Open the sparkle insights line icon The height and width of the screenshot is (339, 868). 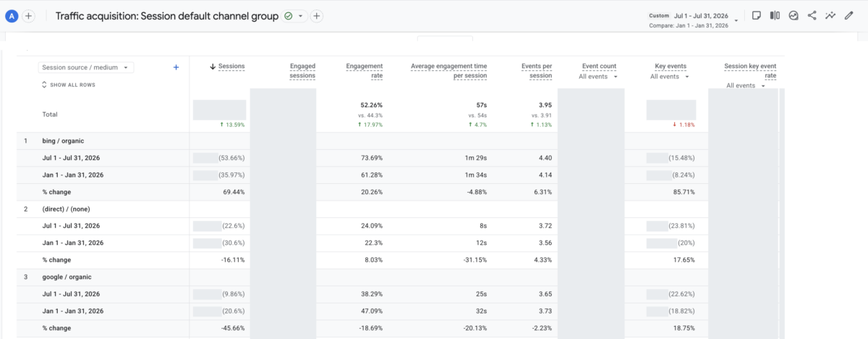pyautogui.click(x=830, y=15)
